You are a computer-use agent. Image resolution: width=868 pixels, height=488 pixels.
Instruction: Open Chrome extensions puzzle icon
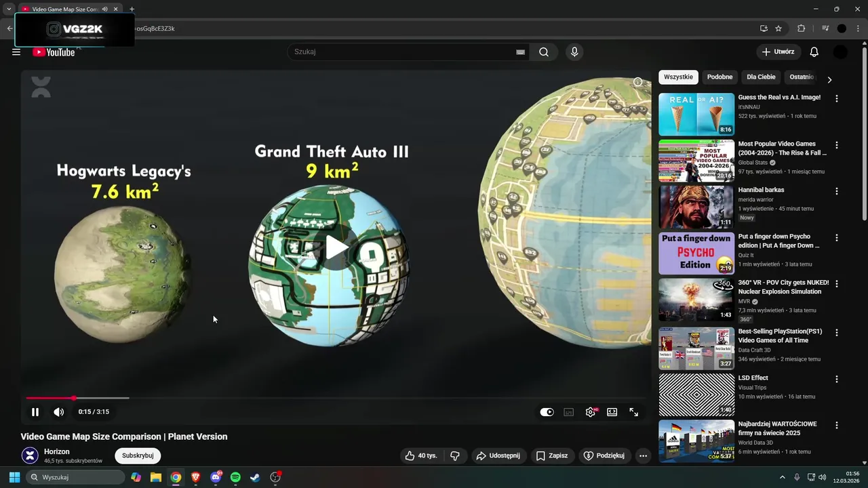click(802, 28)
